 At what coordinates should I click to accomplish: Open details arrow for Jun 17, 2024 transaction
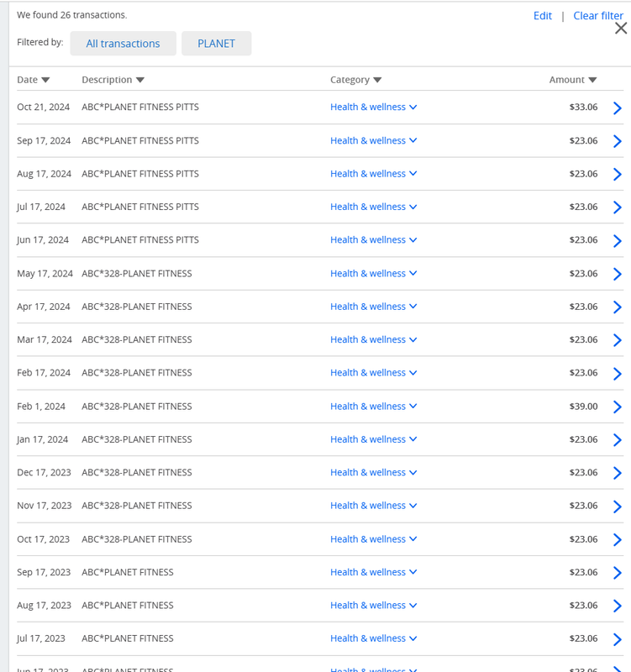tap(618, 241)
